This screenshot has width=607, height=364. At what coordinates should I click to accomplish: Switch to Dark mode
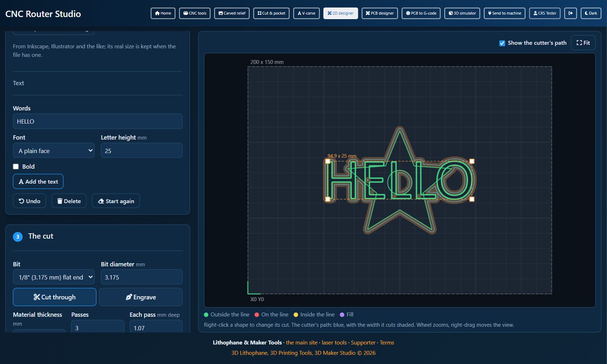click(x=591, y=13)
